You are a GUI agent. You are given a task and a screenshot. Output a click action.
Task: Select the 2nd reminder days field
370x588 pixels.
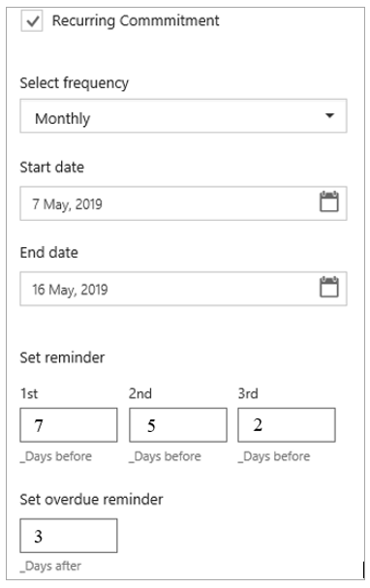pyautogui.click(x=178, y=425)
